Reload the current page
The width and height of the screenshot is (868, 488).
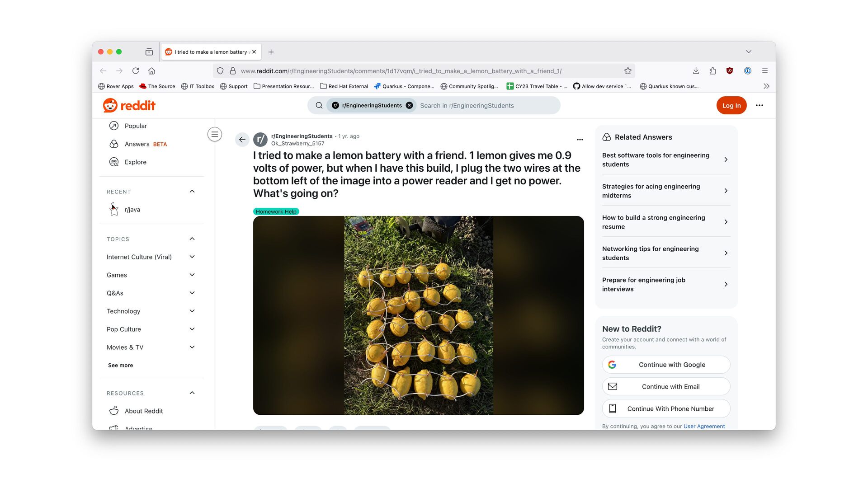[x=136, y=71]
